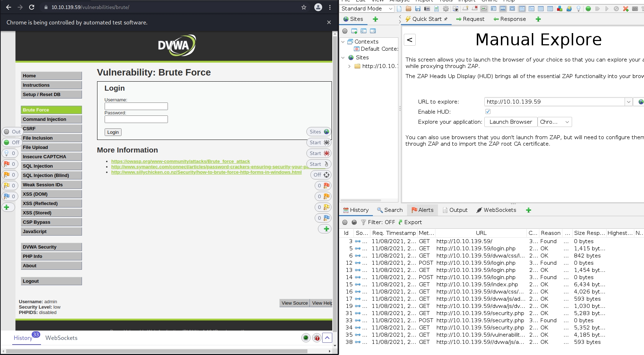The image size is (644, 355).
Task: Start the HUD spider scan with black spider icon
Action: point(319,142)
